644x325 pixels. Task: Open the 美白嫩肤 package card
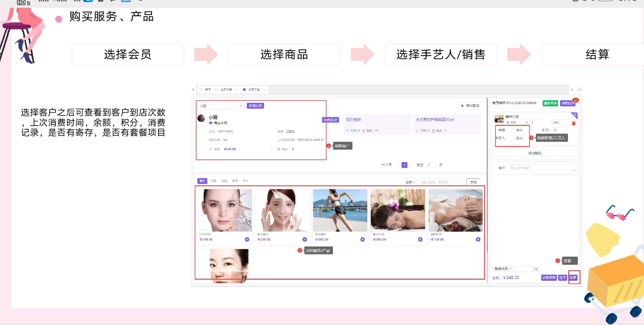[x=377, y=124]
